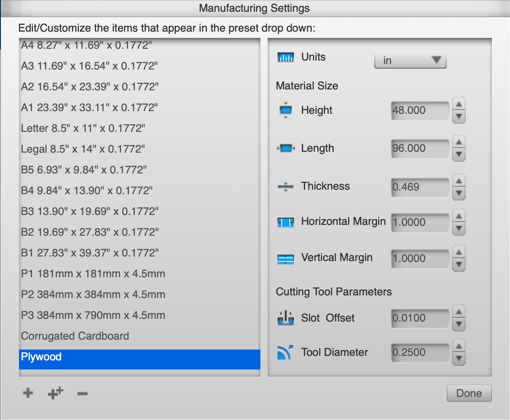Select the B3 13.90" x 19.69" preset
The width and height of the screenshot is (510, 420).
(x=140, y=211)
